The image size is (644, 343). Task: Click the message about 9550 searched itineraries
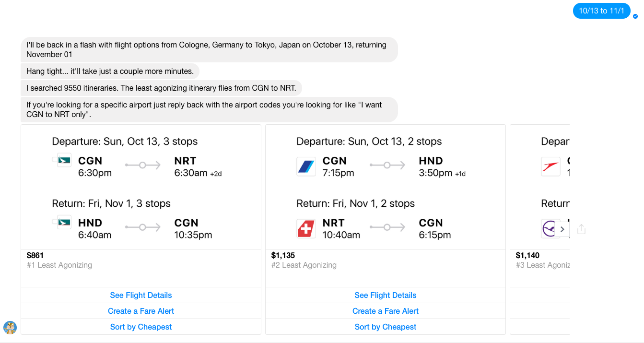point(161,88)
